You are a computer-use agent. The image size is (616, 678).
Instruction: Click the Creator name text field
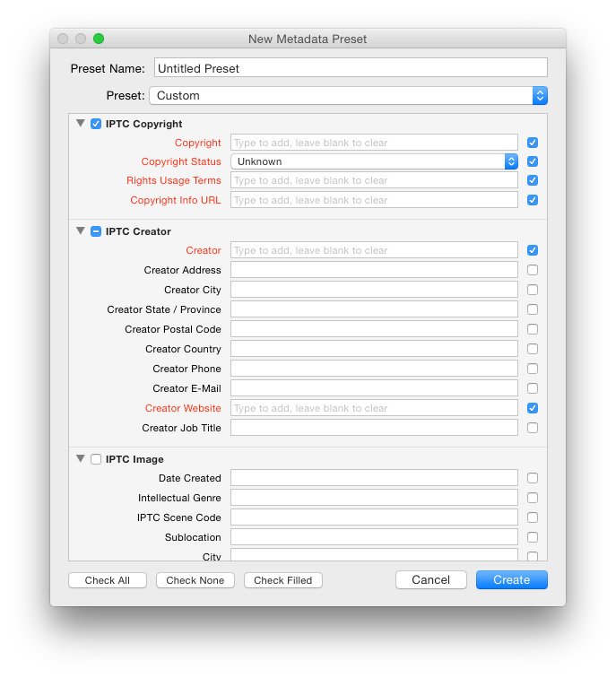(374, 250)
